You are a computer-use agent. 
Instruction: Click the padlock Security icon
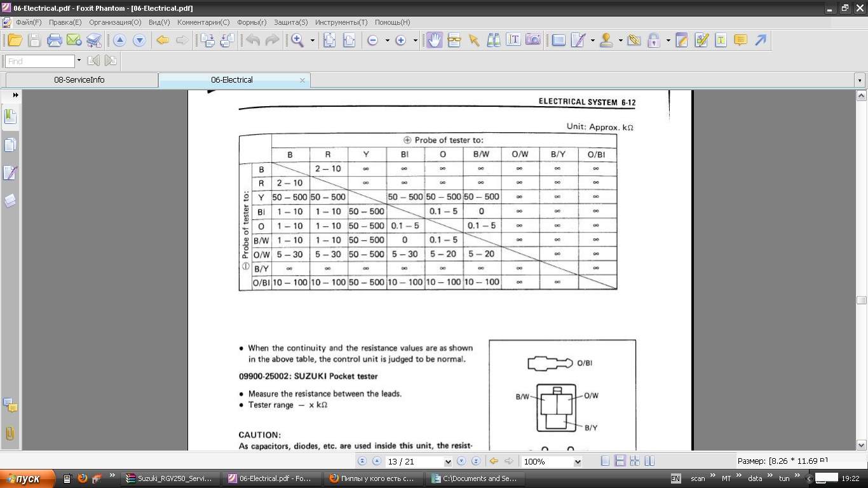point(653,41)
